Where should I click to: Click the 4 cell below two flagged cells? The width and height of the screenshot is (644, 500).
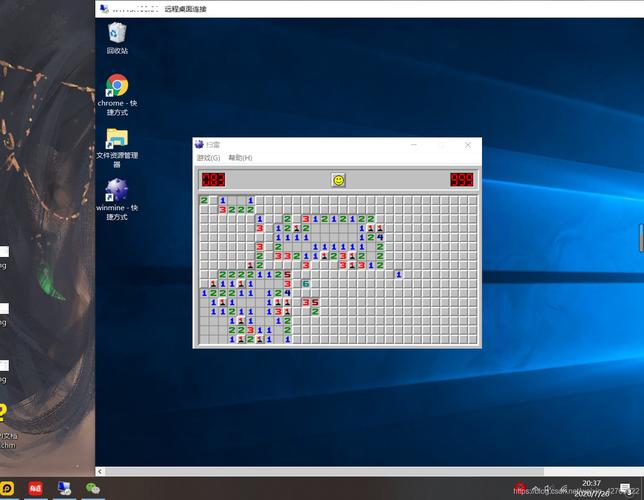point(380,237)
